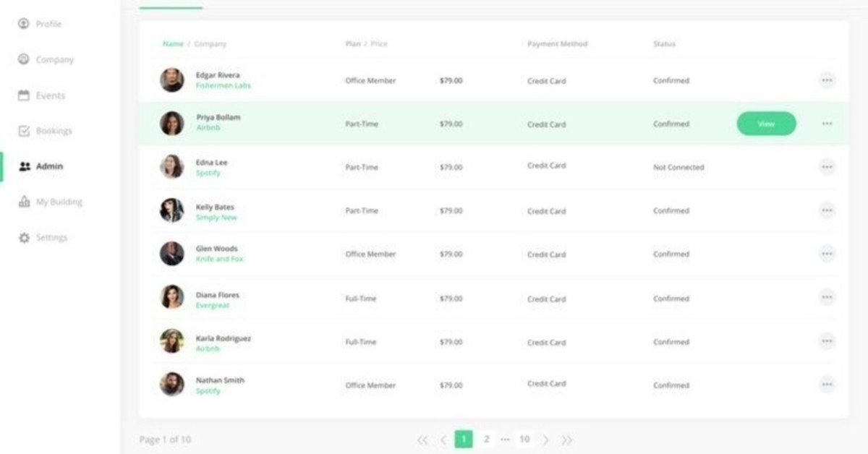Select Events in the sidebar menu
This screenshot has width=868, height=454.
tap(50, 95)
